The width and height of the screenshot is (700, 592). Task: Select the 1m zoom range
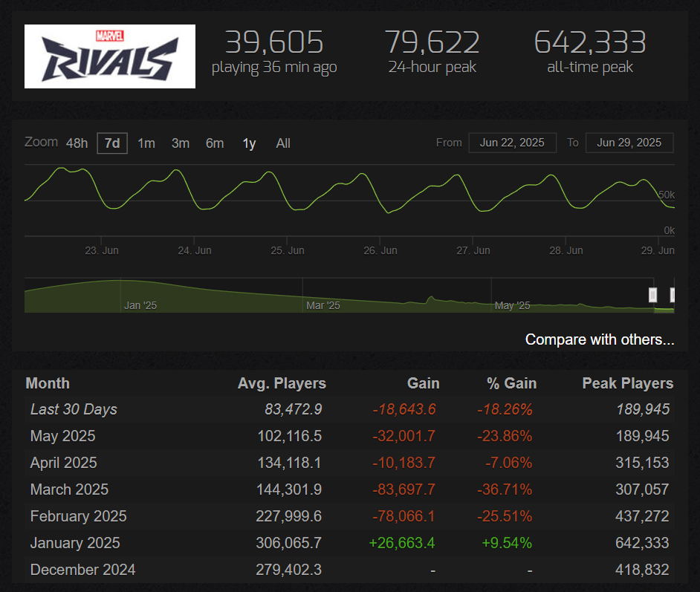(x=146, y=143)
